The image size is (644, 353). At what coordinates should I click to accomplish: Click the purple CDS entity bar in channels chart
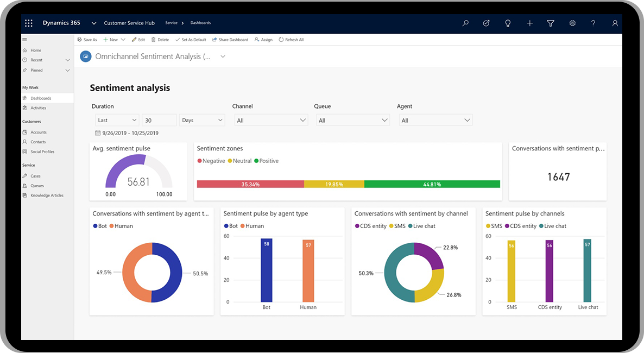click(549, 271)
